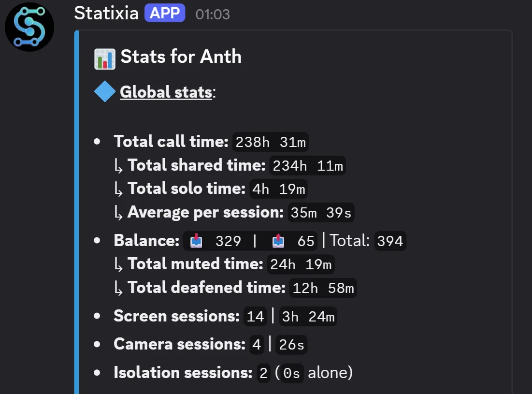Click the arrow icon before Total shared time

tap(118, 165)
